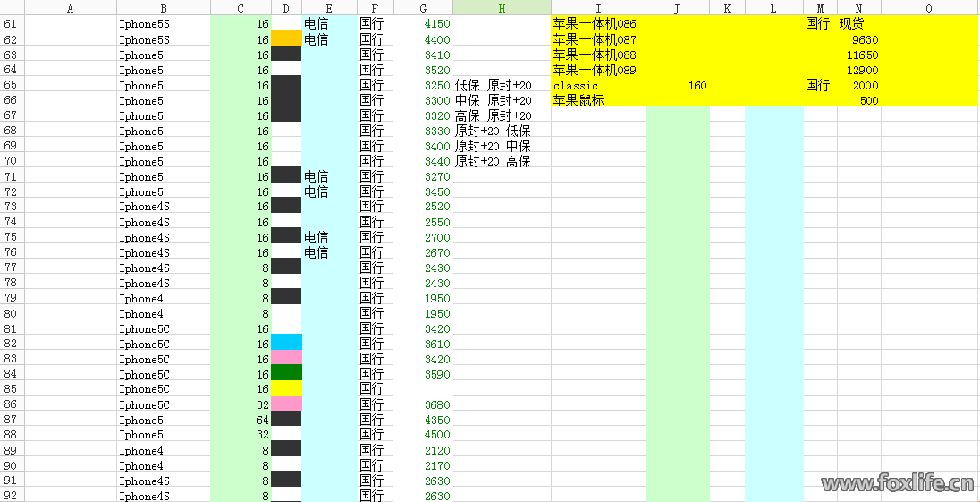
Task: Select the 现货 cell in row 61
Action: click(x=859, y=24)
